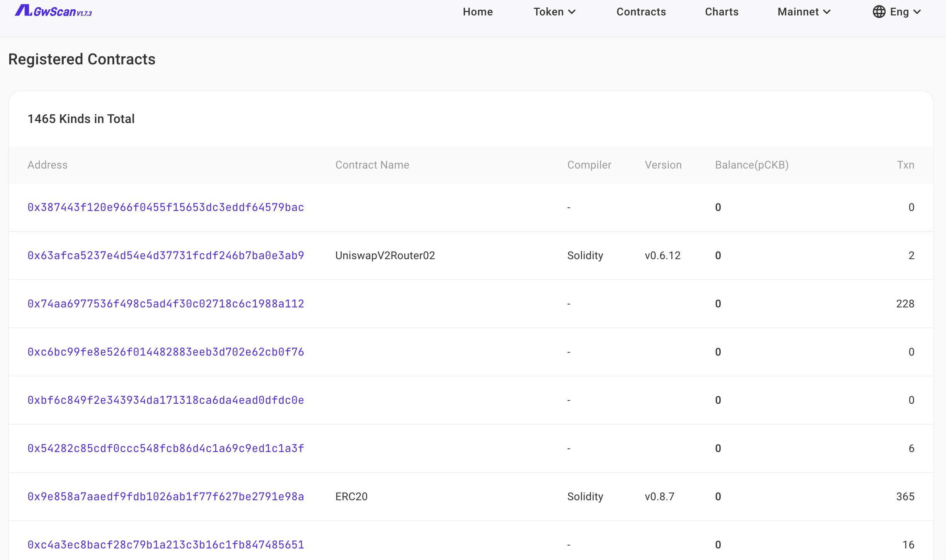Viewport: 946px width, 560px height.
Task: Click the Balance(pCKB) column header
Action: (752, 165)
